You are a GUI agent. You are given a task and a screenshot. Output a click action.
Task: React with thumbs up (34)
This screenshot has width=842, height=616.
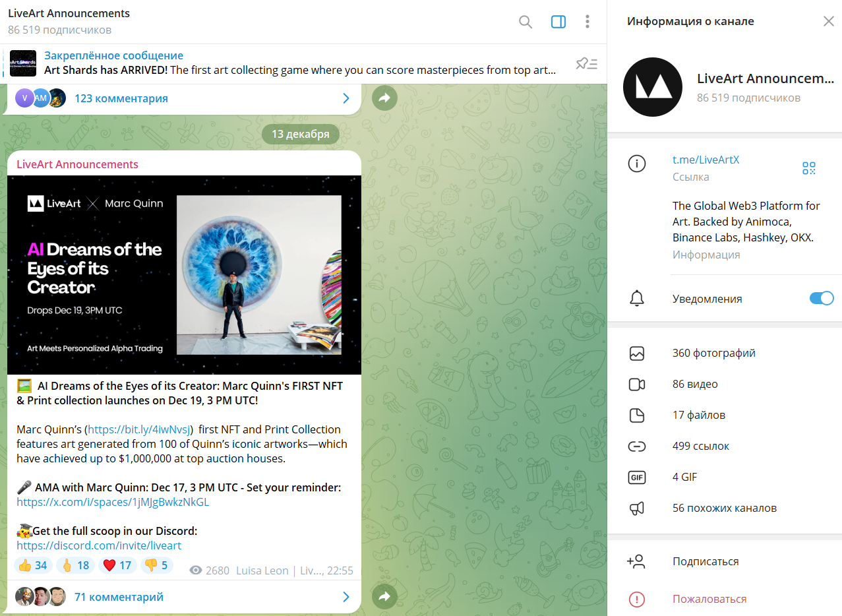tap(33, 565)
